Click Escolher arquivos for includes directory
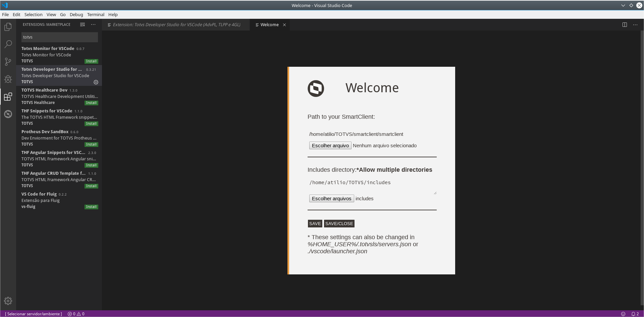This screenshot has height=317, width=644. (x=331, y=199)
